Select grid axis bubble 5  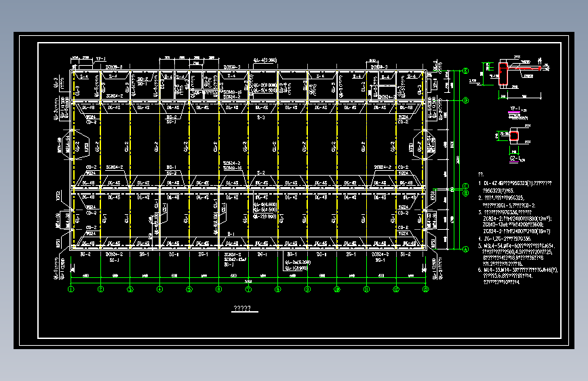click(189, 289)
